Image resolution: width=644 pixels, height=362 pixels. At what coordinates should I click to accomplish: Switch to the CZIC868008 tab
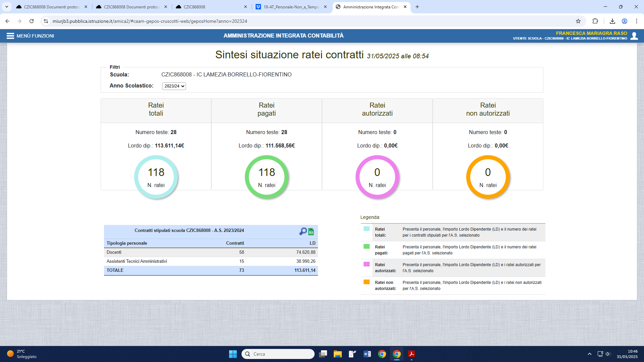(x=211, y=7)
